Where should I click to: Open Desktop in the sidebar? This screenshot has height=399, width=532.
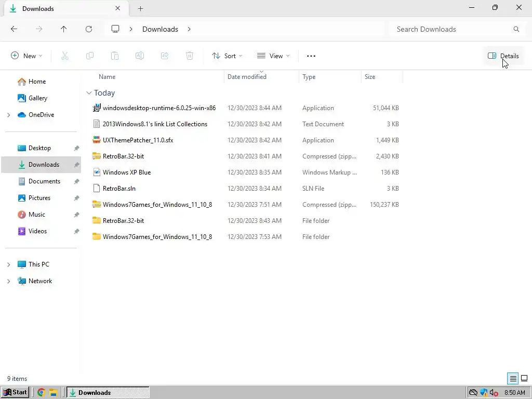click(x=41, y=148)
